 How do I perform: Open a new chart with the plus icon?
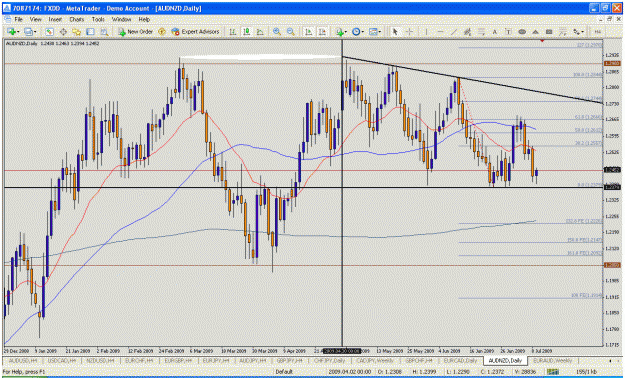click(10, 32)
